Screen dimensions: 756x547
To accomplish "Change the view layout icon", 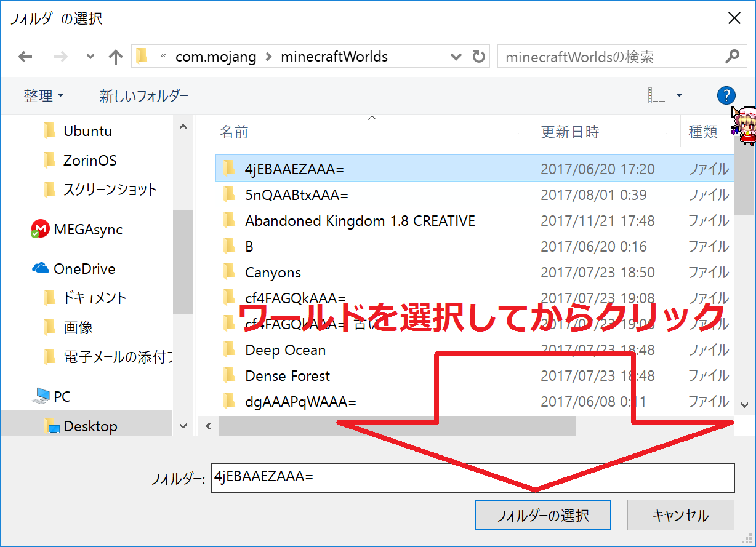I will (x=657, y=95).
